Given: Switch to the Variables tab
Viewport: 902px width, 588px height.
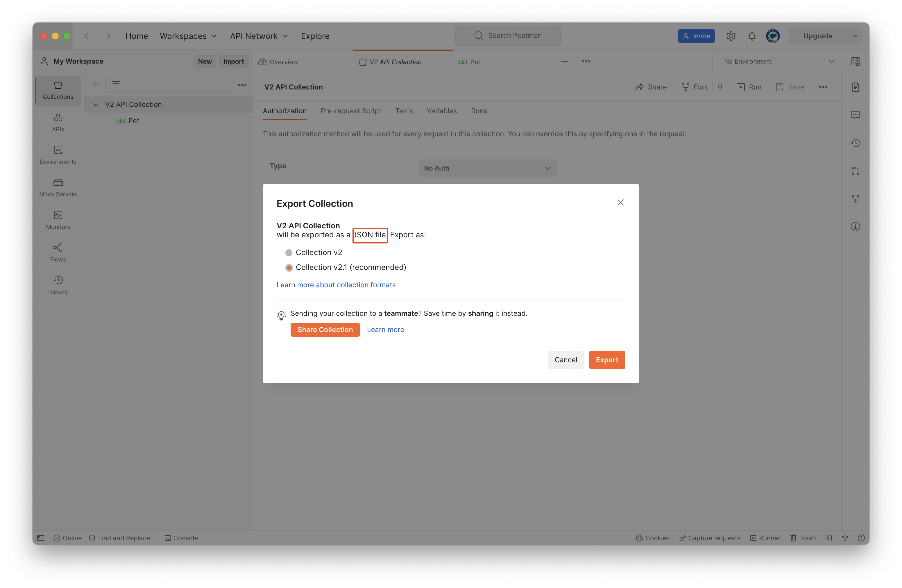Looking at the screenshot, I should coord(441,111).
